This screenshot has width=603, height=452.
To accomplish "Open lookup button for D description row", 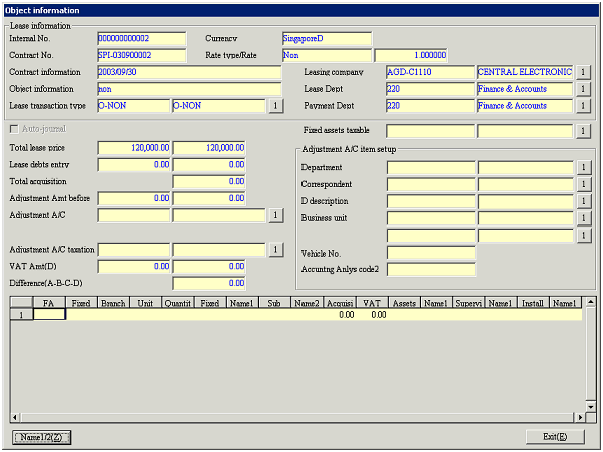I will click(584, 201).
